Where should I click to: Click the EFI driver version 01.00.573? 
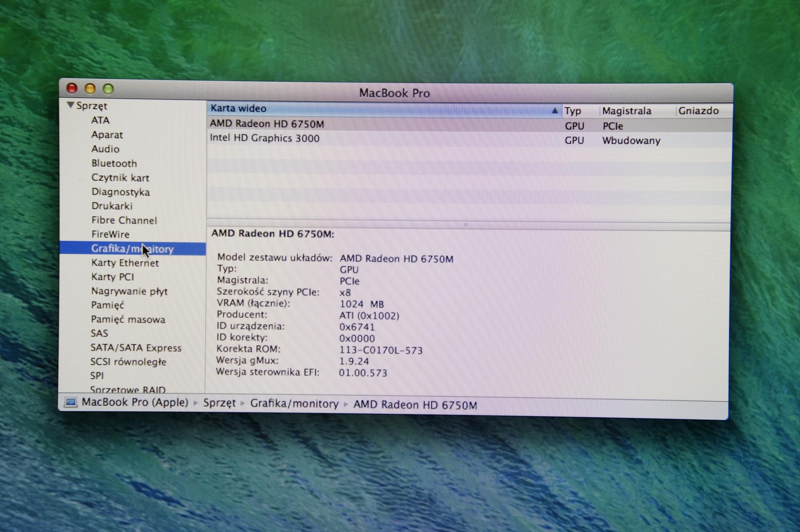click(362, 373)
